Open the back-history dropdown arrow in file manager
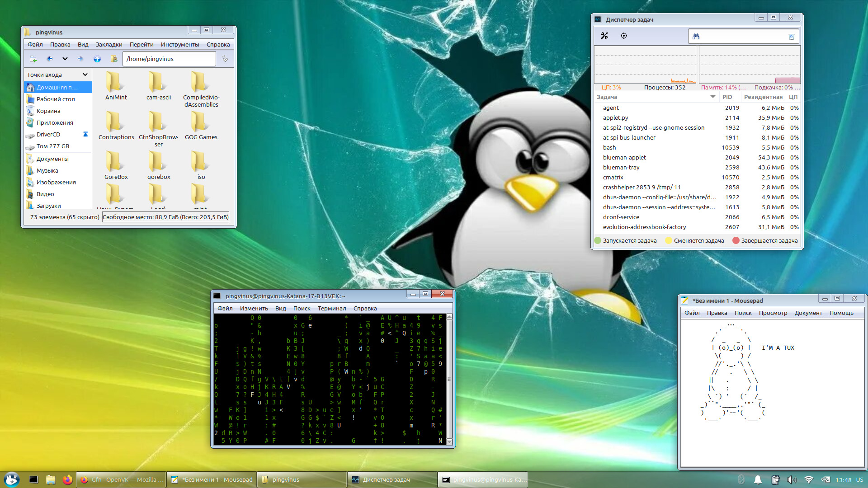 (65, 59)
